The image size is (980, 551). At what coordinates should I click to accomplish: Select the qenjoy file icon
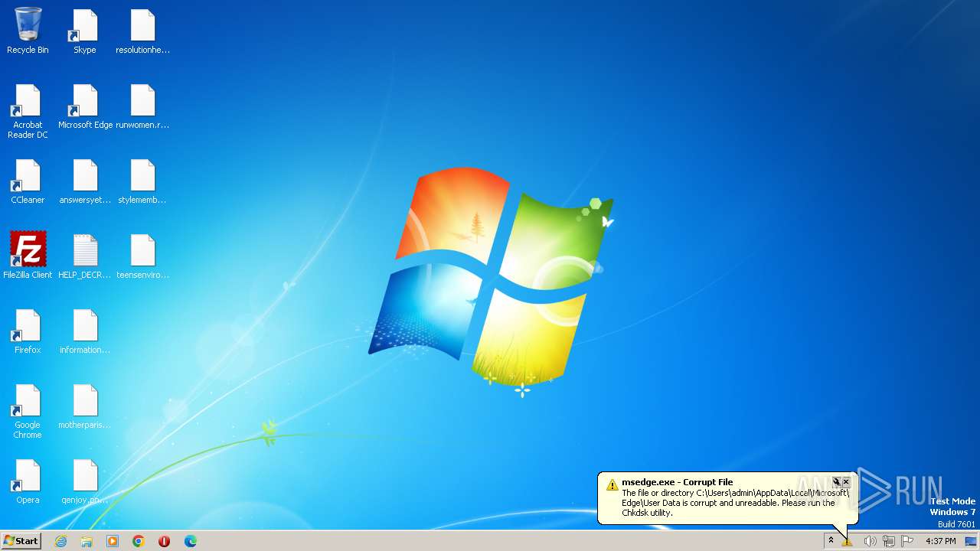(85, 481)
